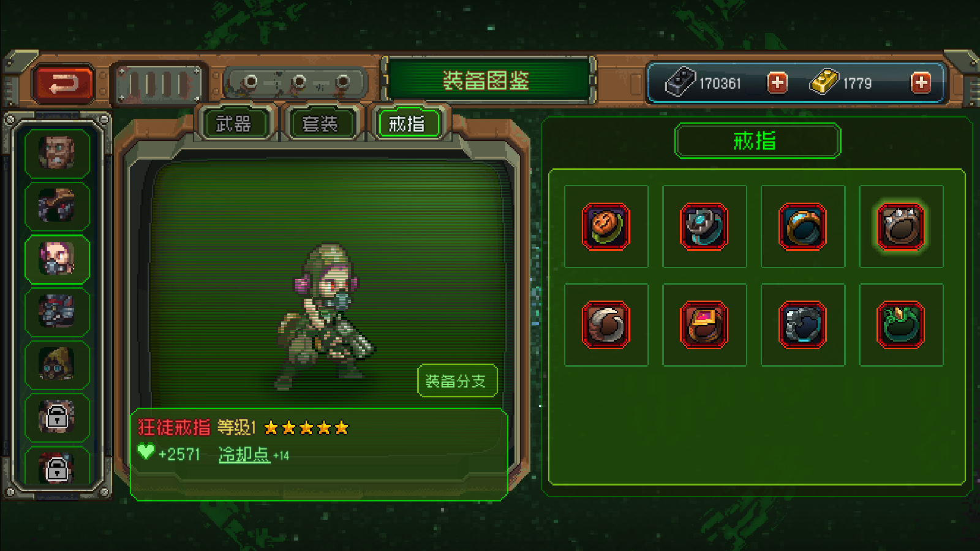The height and width of the screenshot is (551, 980).
Task: Tap the first locked character slot
Action: click(57, 417)
